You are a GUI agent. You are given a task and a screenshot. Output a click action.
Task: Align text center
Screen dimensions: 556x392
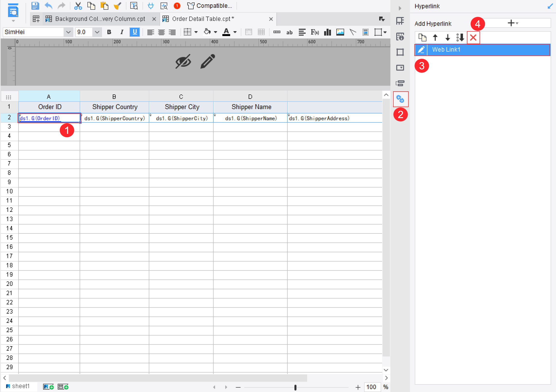coord(161,32)
